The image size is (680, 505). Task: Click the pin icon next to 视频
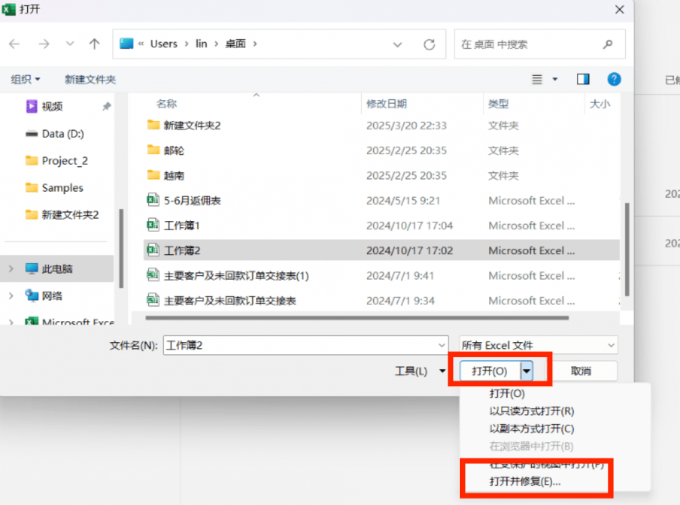106,106
